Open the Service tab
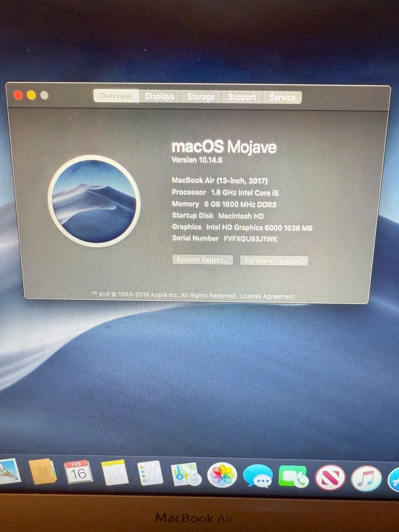 point(282,98)
